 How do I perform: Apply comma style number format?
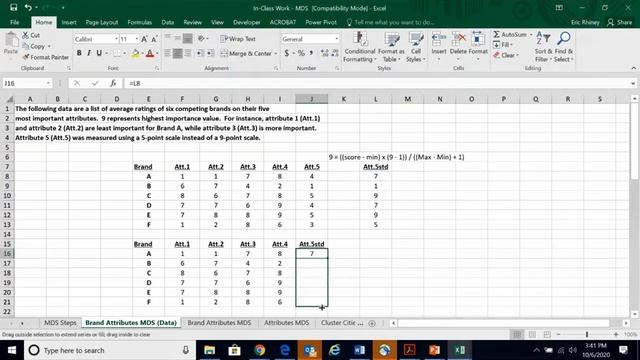pos(311,53)
